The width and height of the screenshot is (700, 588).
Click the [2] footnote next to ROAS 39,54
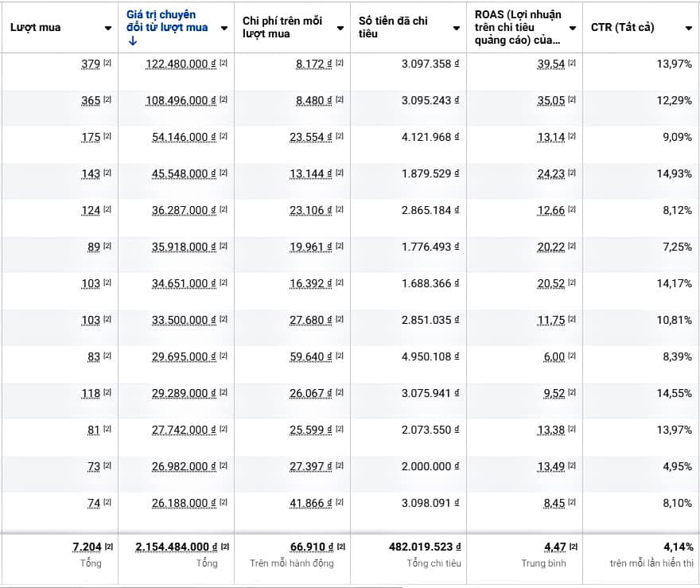pos(572,63)
